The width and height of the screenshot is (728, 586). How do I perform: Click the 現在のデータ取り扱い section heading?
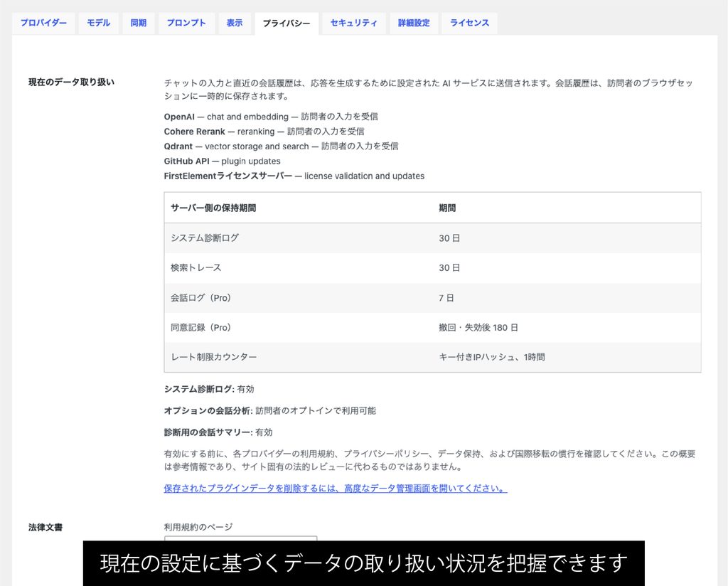tap(71, 82)
